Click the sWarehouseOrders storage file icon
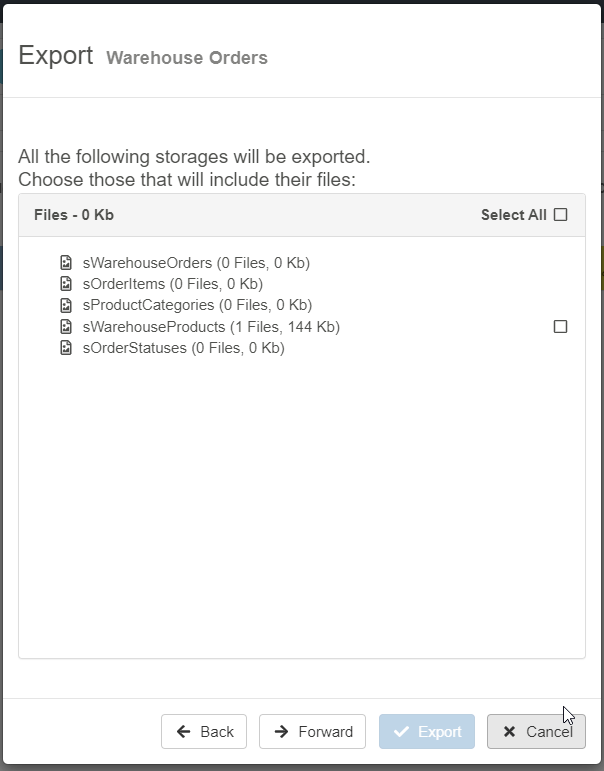This screenshot has width=604, height=771. 66,263
